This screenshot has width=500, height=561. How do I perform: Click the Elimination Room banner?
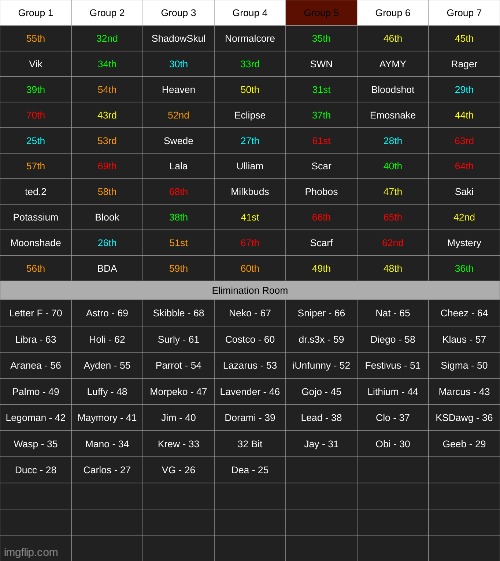(x=250, y=291)
